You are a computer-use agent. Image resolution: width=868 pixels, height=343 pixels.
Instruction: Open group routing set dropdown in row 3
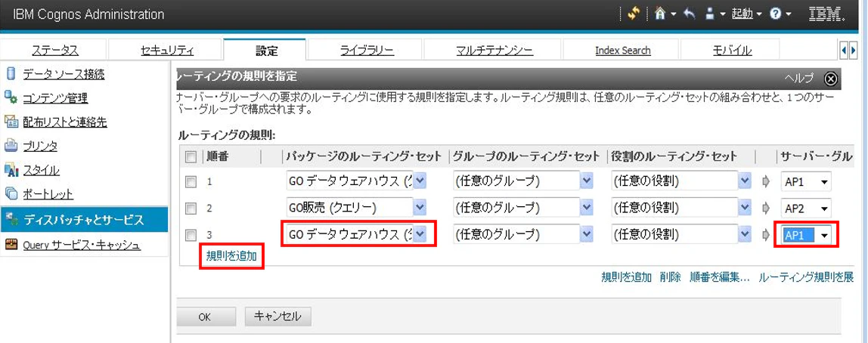click(586, 234)
